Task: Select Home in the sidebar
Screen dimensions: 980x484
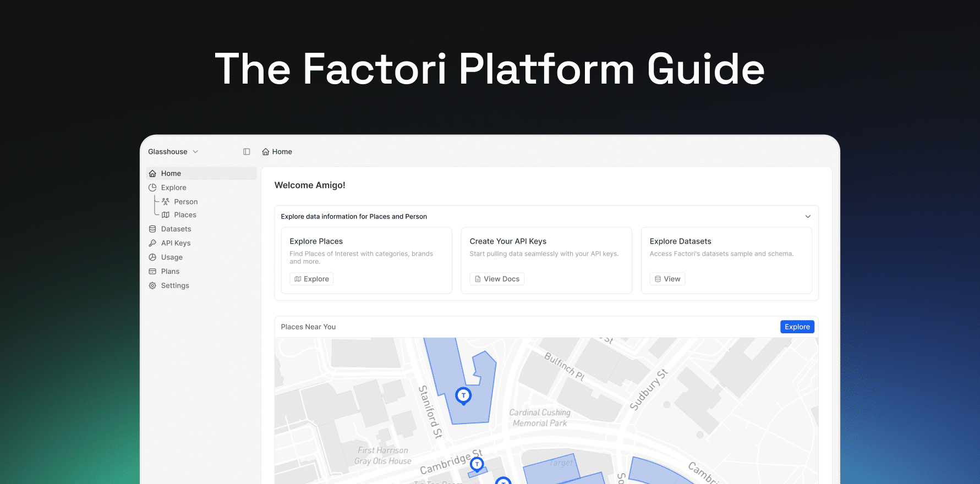Action: coord(201,173)
